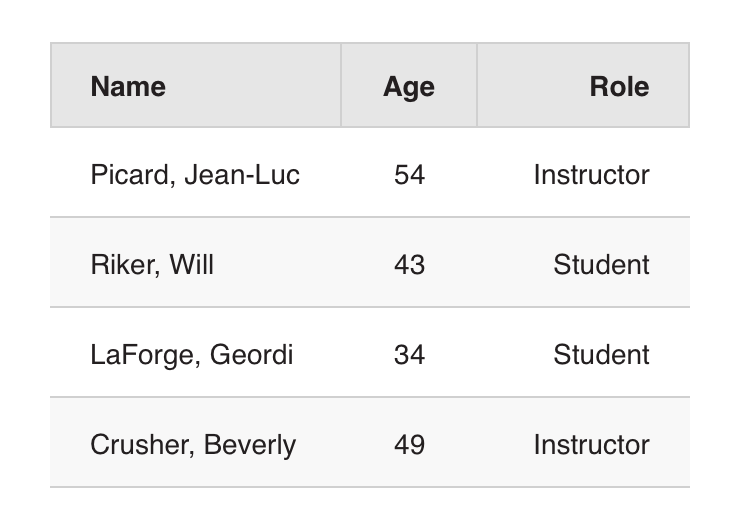Viewport: 740px width, 532px height.
Task: Click the first name 'Geordi'
Action: 251,355
